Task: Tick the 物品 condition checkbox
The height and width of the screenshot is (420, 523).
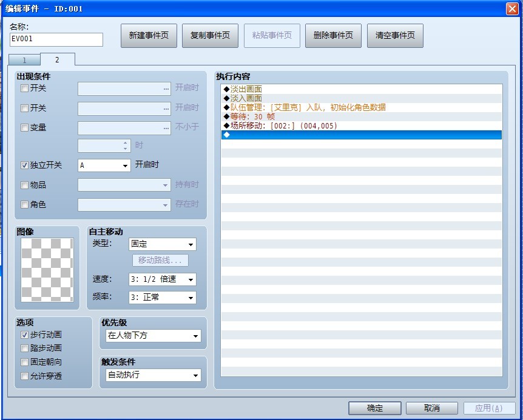Action: 24,185
